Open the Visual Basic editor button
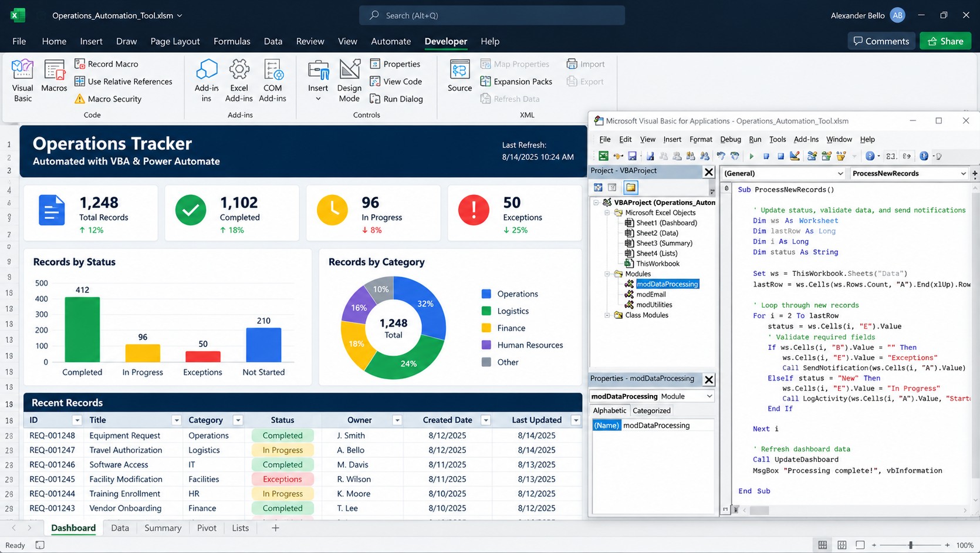Screen dimensions: 980x553 (x=22, y=81)
